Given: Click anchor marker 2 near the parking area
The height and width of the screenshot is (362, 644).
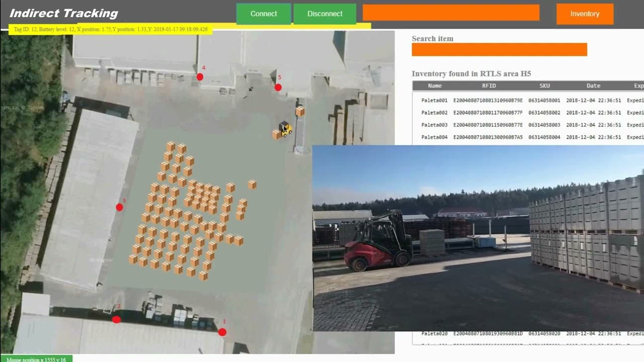Looking at the screenshot, I should [116, 319].
